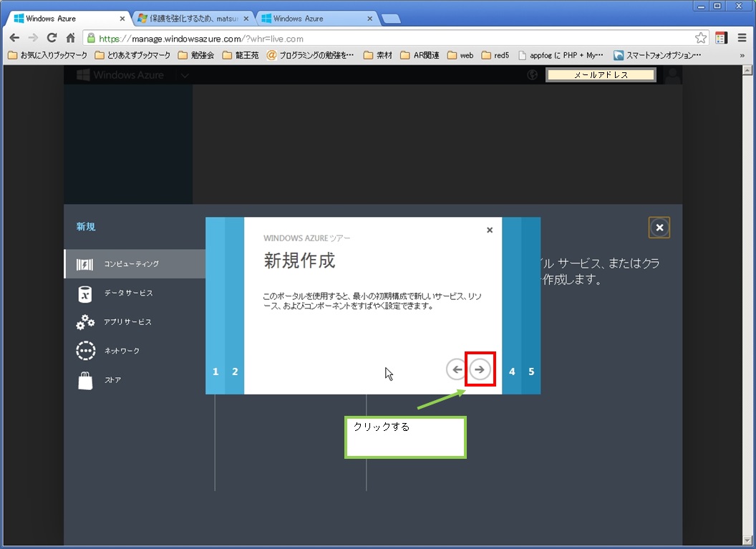Focus the address bar URL field

click(395, 39)
